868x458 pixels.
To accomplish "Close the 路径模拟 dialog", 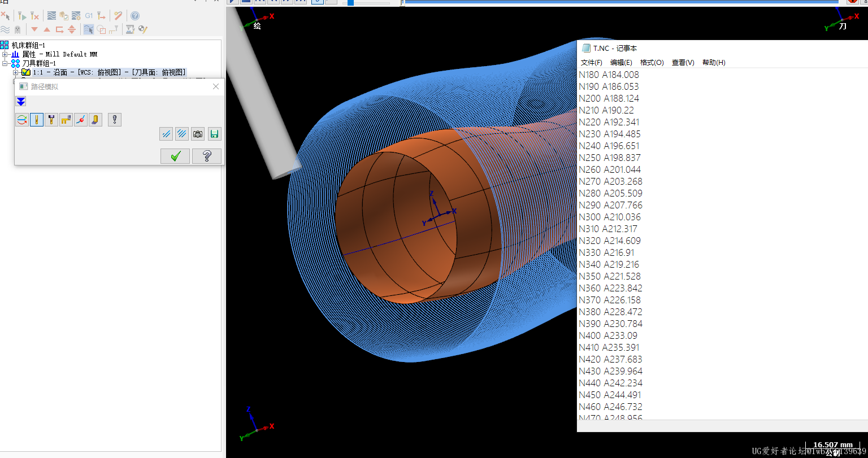I will [x=216, y=86].
